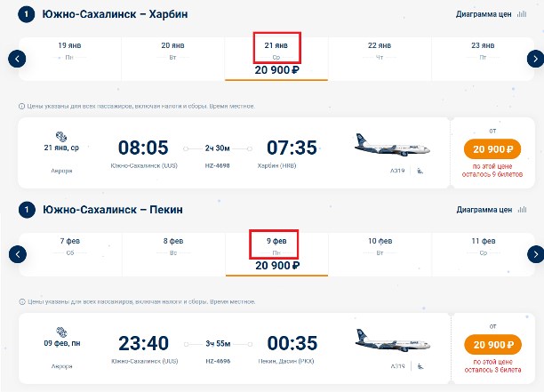
Task: Select the 7 Feb date tab
Action: 74,247
